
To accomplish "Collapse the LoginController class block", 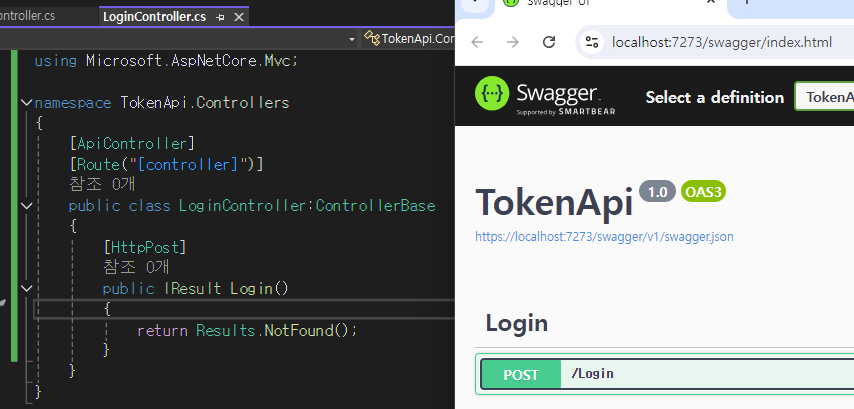I will point(26,206).
